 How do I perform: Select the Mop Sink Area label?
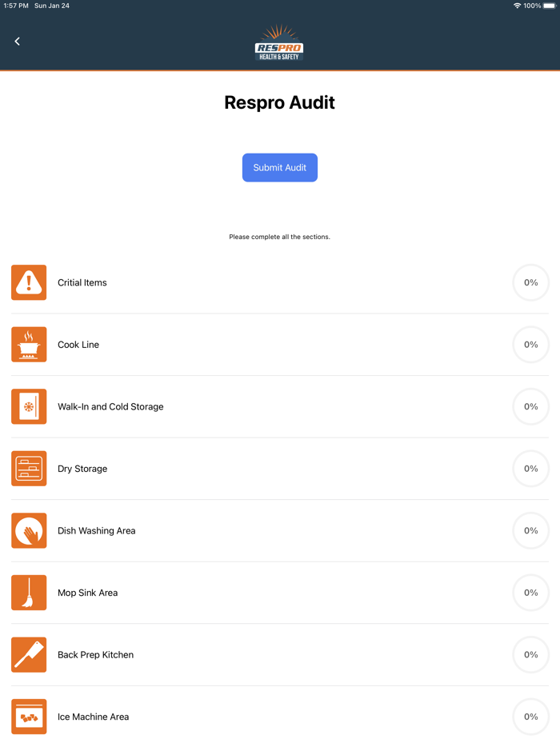[x=88, y=593]
